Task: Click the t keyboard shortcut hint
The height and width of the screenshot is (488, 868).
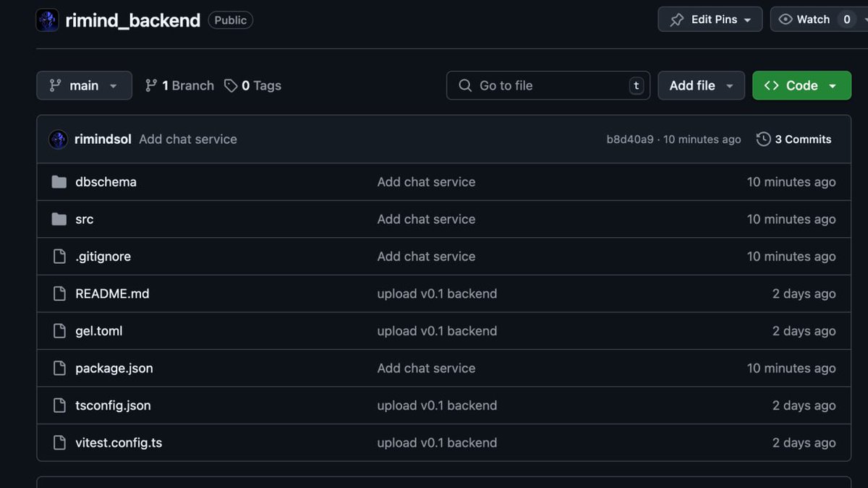Action: point(637,85)
